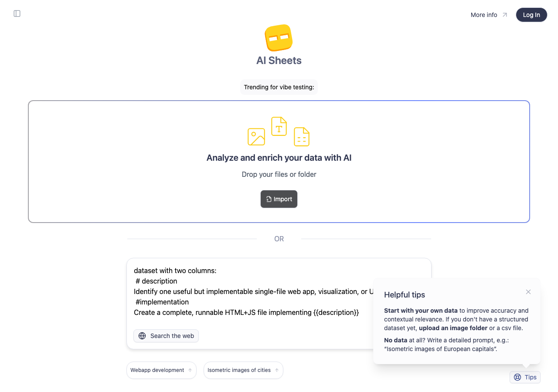This screenshot has height=392, width=558.
Task: Click the Log In button
Action: [x=531, y=15]
